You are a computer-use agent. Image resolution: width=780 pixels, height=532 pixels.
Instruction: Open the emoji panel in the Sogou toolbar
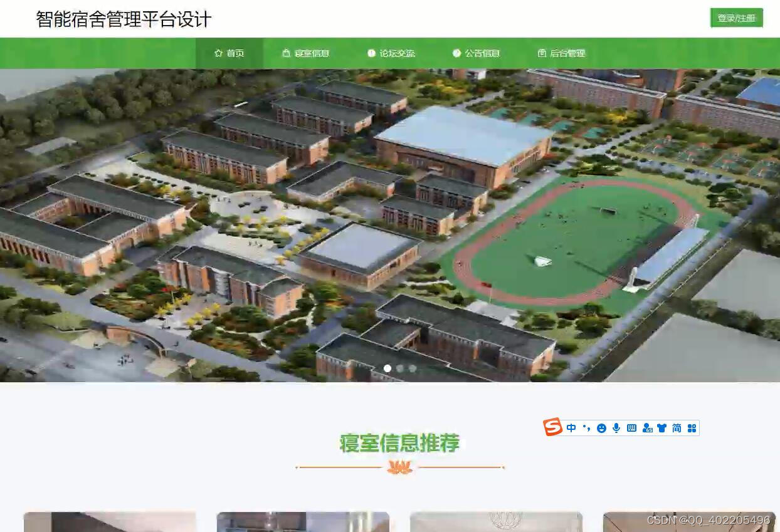point(601,428)
